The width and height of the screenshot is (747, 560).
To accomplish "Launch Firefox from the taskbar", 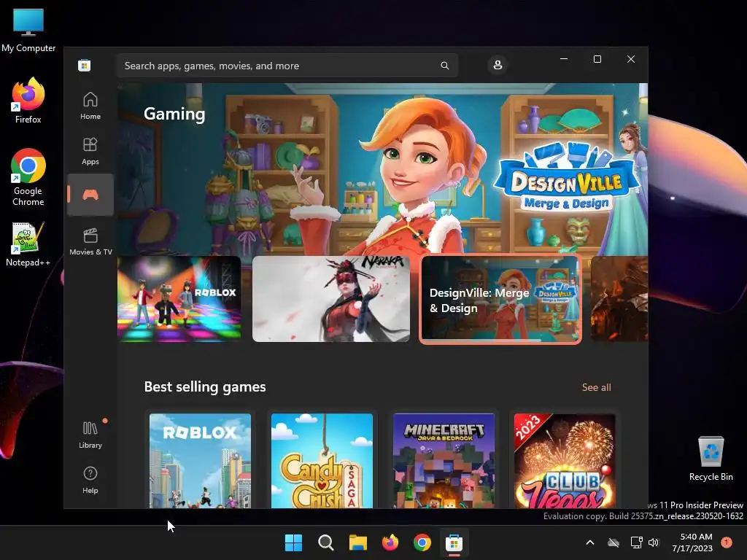I will coord(390,542).
